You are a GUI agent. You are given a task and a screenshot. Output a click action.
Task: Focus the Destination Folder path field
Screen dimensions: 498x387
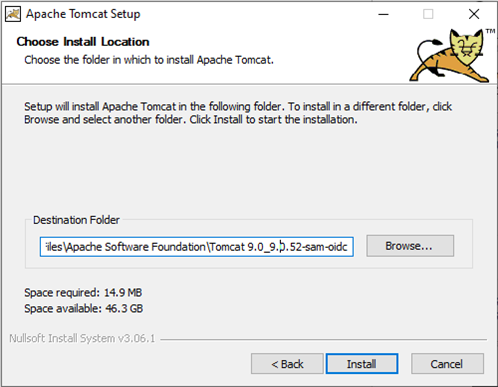click(x=196, y=247)
